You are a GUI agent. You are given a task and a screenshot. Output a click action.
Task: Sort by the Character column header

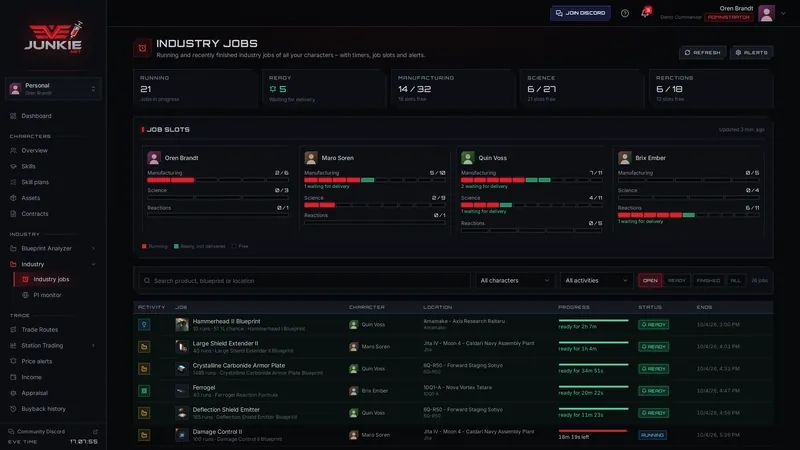366,307
